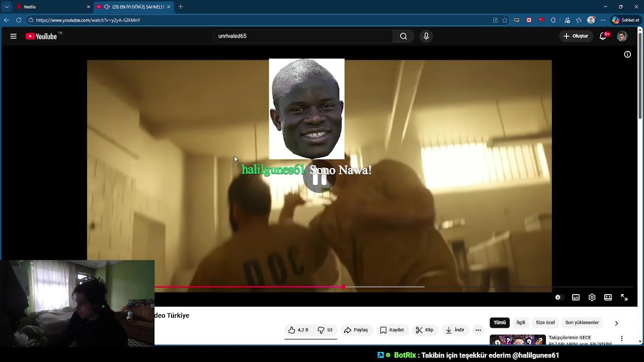The width and height of the screenshot is (644, 362).
Task: Run search with the magnifier button
Action: tap(404, 36)
